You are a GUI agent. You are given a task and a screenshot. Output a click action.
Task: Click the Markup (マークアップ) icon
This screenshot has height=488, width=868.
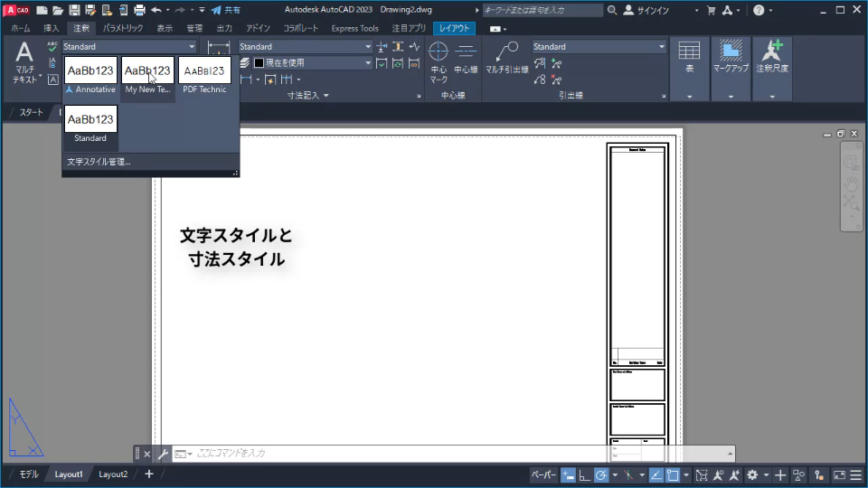click(731, 58)
